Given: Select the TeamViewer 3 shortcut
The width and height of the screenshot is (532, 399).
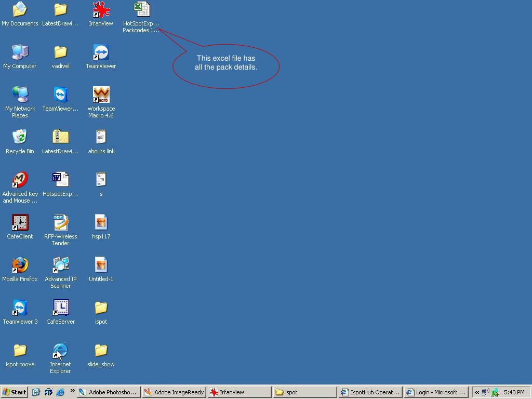Looking at the screenshot, I should pyautogui.click(x=20, y=308).
